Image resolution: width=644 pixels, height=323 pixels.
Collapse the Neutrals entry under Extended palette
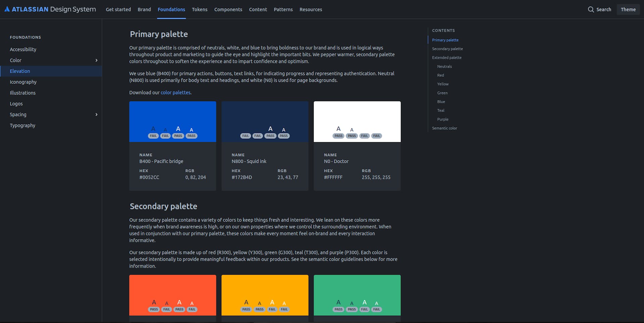tap(444, 66)
